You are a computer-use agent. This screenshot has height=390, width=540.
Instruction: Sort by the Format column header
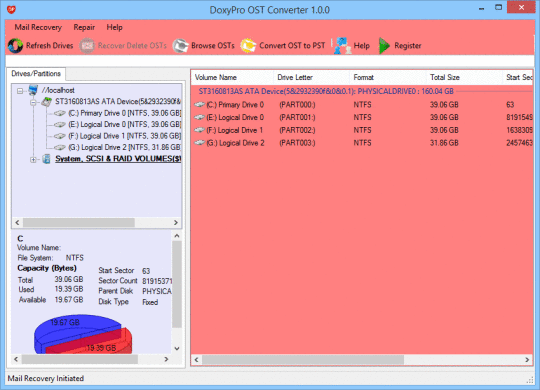388,77
